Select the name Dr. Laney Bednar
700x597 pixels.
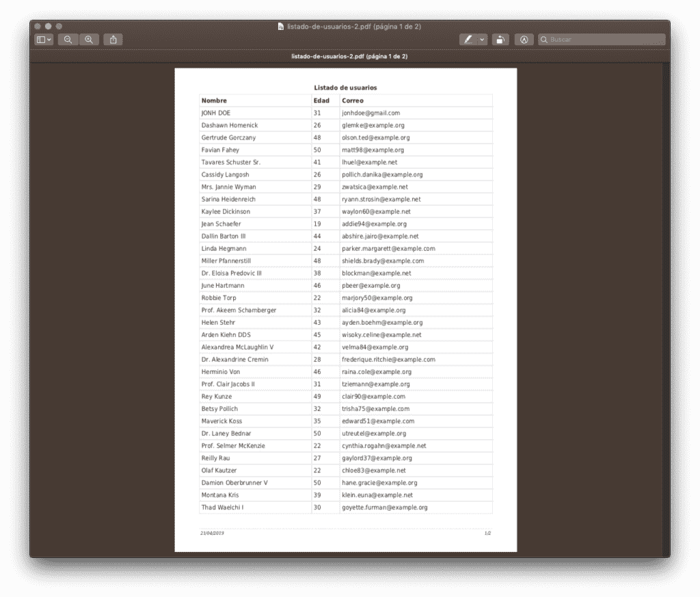pyautogui.click(x=226, y=434)
